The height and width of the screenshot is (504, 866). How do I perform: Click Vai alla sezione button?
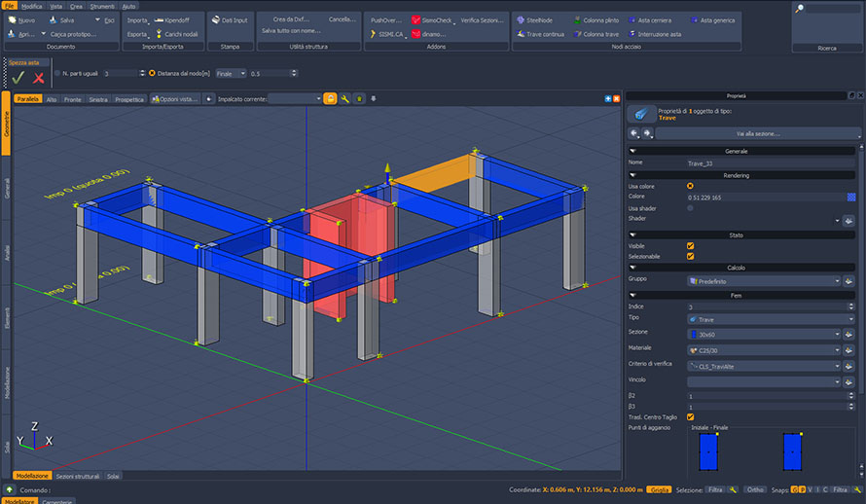pos(758,133)
